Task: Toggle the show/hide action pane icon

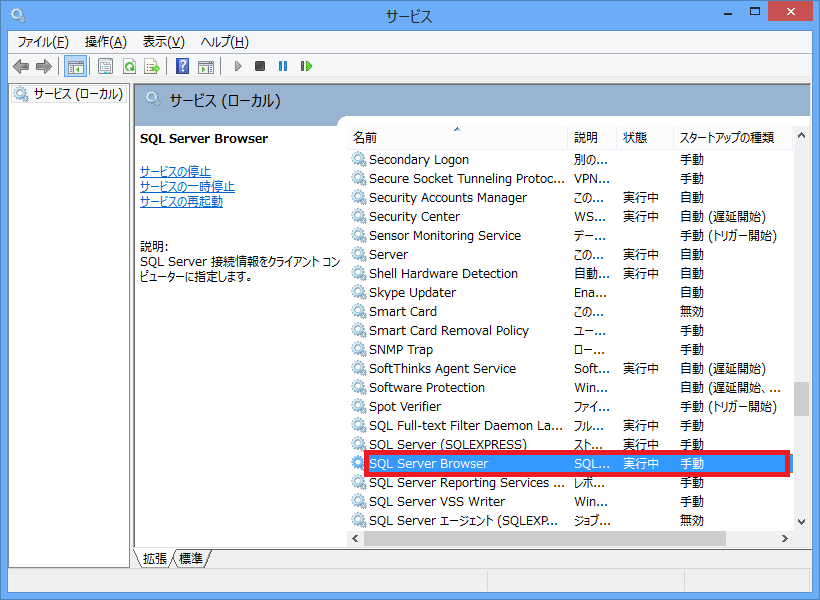Action: click(x=206, y=66)
